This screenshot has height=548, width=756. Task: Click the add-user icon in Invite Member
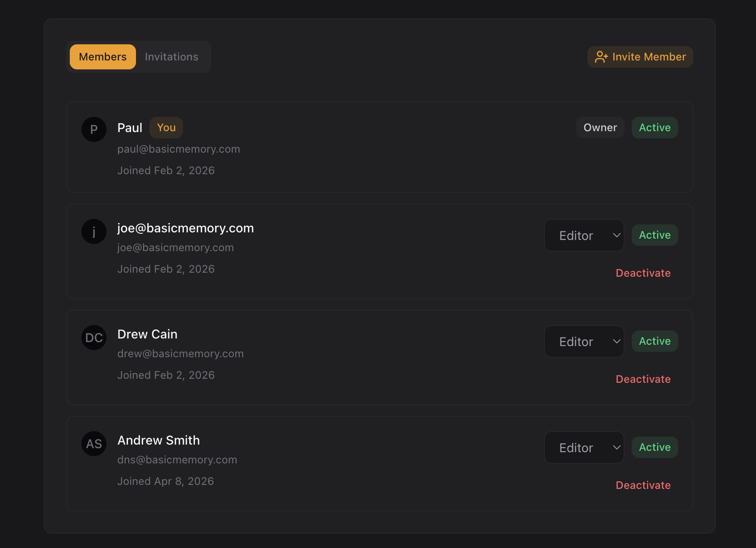[601, 57]
